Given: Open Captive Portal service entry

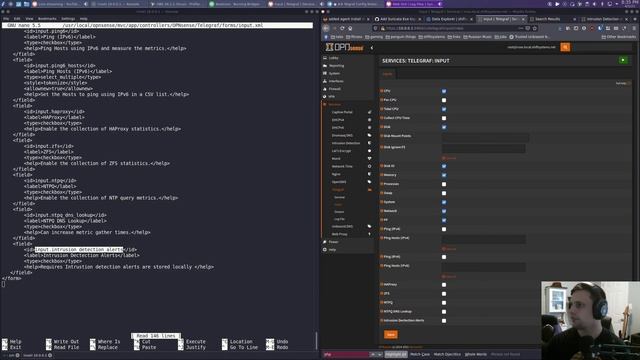Looking at the screenshot, I should 342,112.
